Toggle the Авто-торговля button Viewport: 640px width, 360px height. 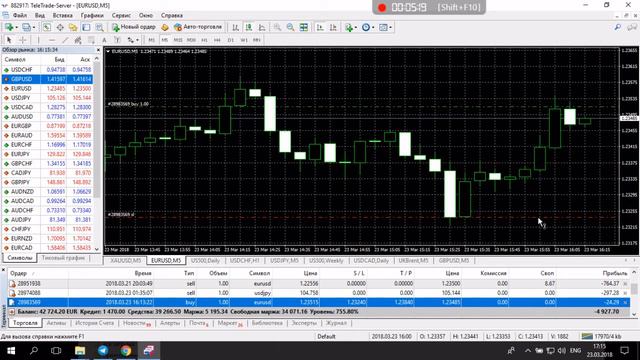pyautogui.click(x=198, y=27)
